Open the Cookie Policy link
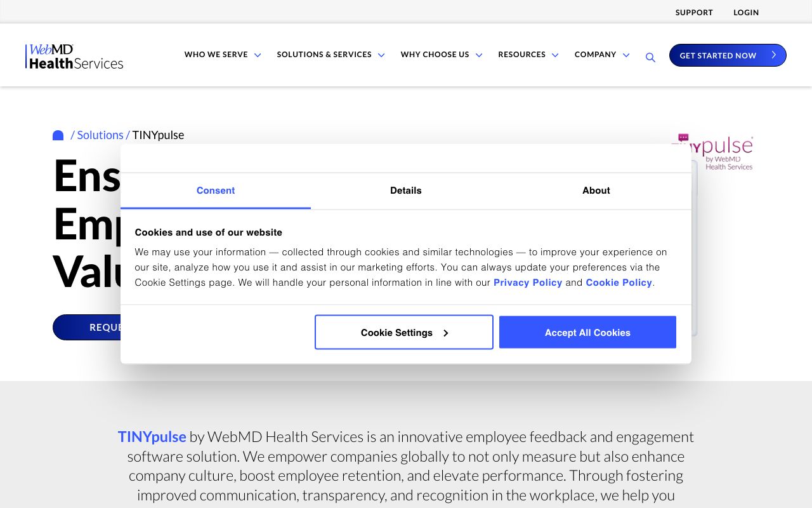The width and height of the screenshot is (812, 508). click(x=619, y=283)
